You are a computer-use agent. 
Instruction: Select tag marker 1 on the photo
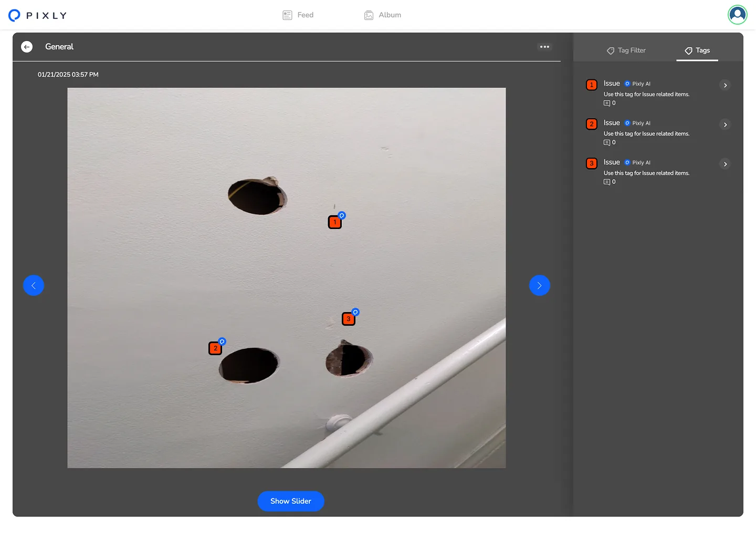click(335, 222)
